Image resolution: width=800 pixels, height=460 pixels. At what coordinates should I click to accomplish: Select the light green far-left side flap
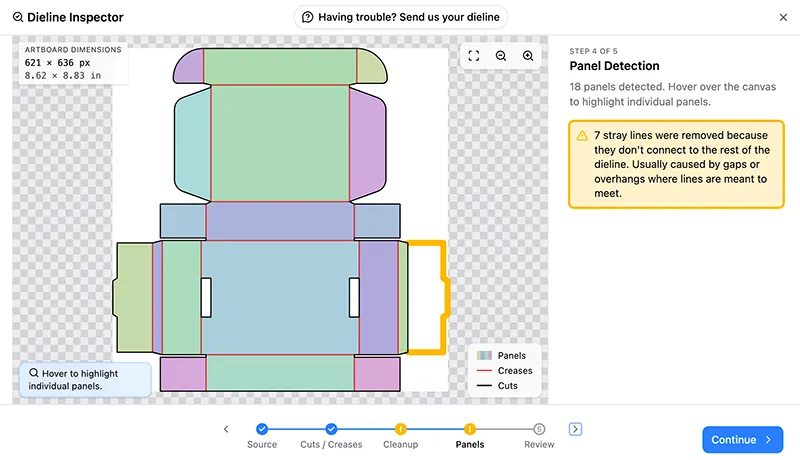pyautogui.click(x=134, y=297)
